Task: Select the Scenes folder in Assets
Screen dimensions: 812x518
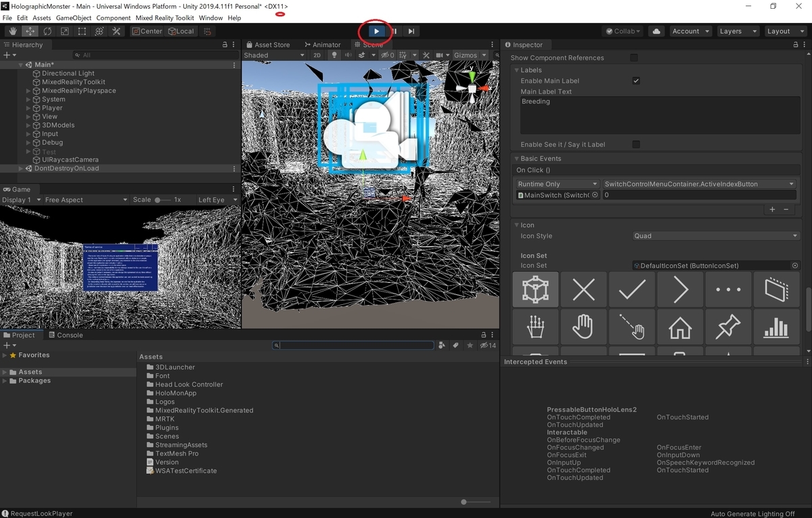Action: (167, 436)
